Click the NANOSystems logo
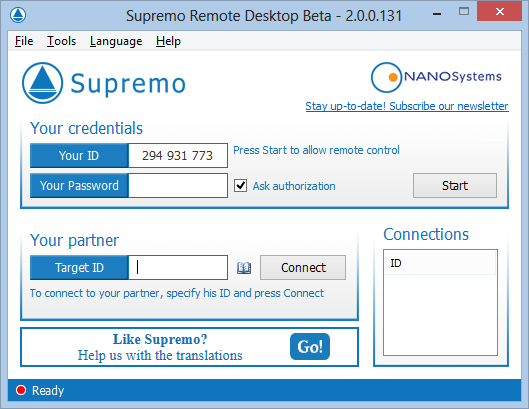 pyautogui.click(x=436, y=77)
